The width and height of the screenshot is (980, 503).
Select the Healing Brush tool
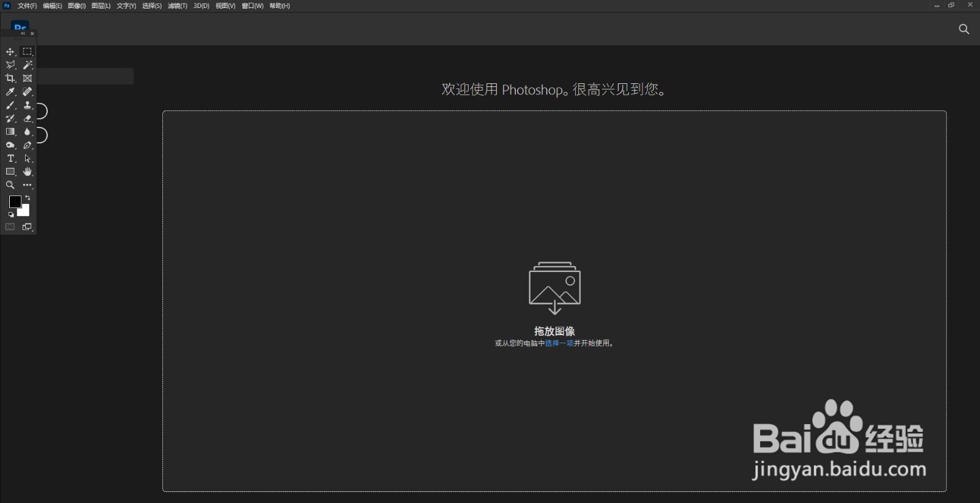click(x=28, y=92)
